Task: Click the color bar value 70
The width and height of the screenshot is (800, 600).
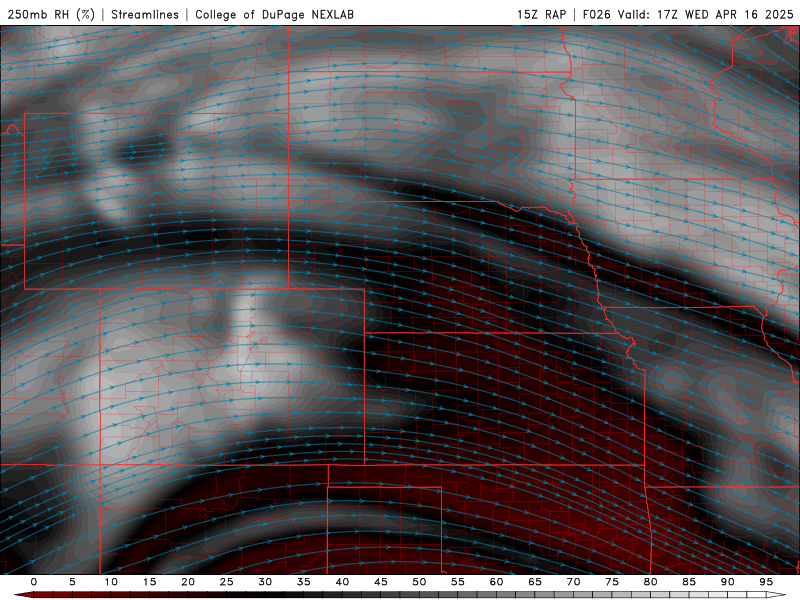Action: click(573, 582)
